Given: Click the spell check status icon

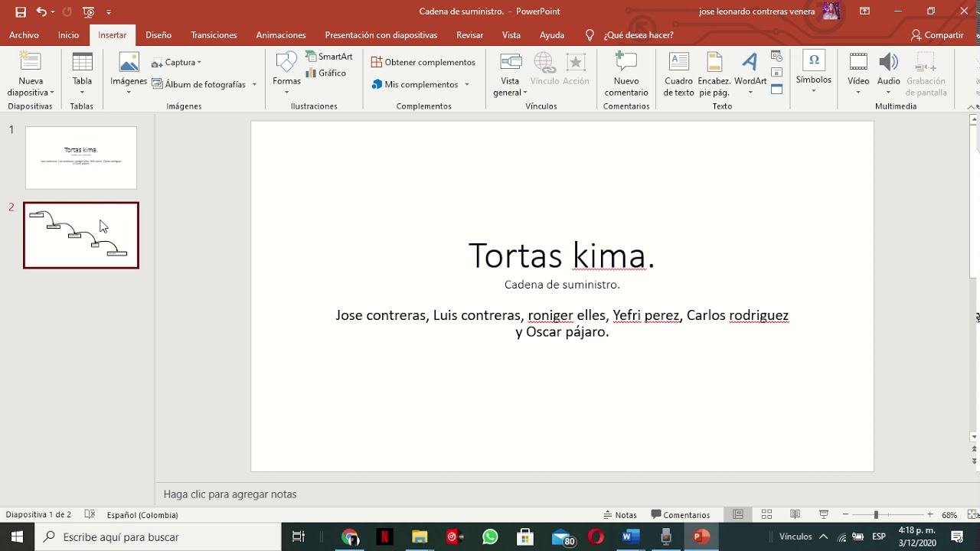Looking at the screenshot, I should pyautogui.click(x=90, y=515).
